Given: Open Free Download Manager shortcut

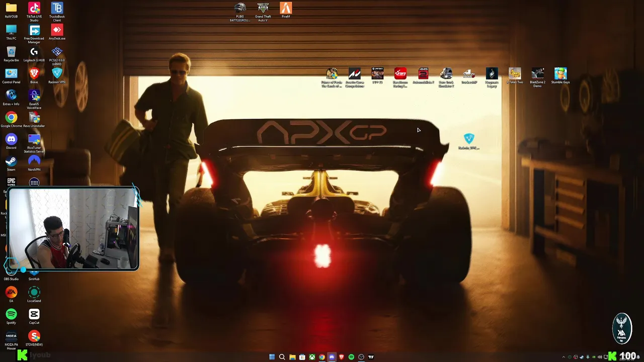Looking at the screenshot, I should click(x=34, y=34).
